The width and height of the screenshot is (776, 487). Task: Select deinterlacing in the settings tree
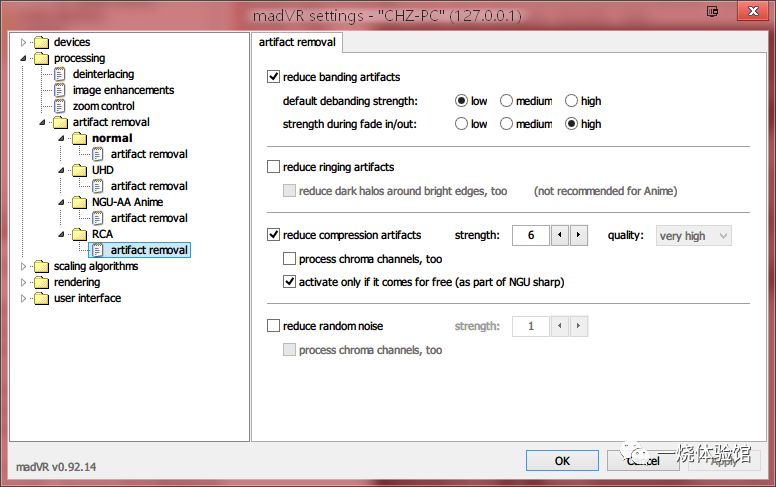pos(103,74)
